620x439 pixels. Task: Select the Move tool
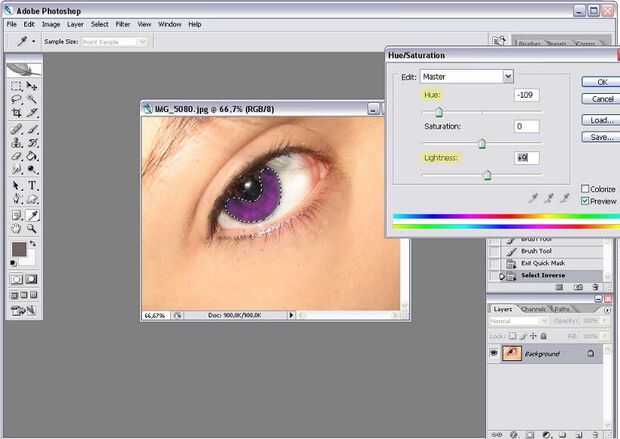(32, 86)
